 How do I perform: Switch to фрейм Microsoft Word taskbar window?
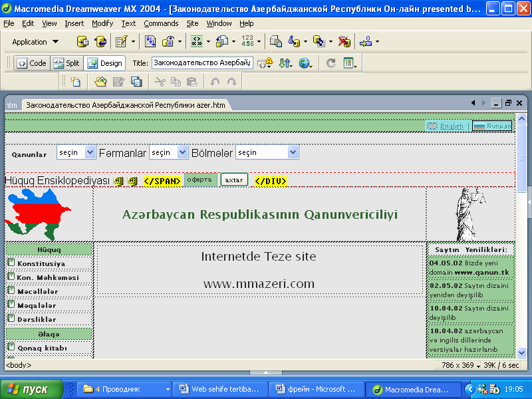tap(317, 389)
